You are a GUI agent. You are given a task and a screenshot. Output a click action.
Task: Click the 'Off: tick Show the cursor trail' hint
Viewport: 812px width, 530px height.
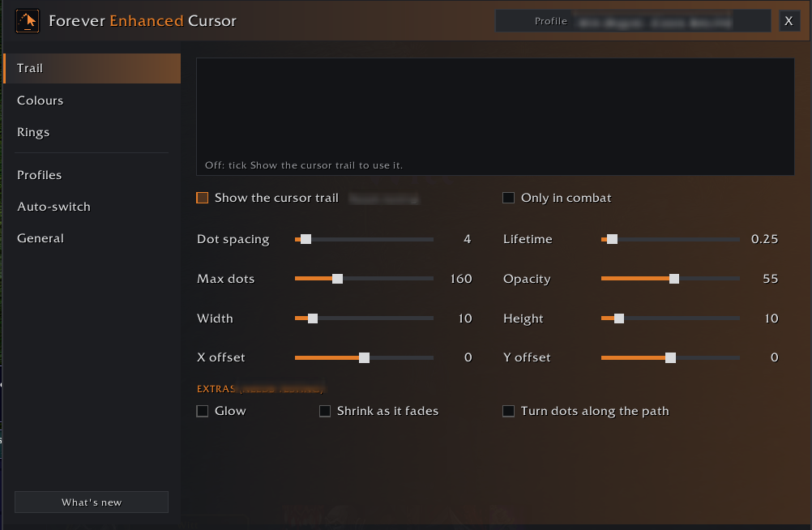coord(304,165)
